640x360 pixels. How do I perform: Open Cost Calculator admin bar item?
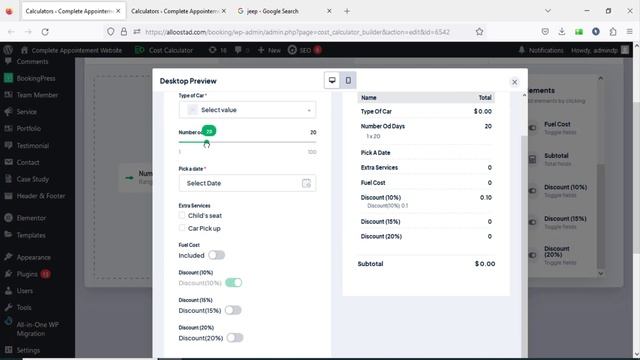point(164,50)
